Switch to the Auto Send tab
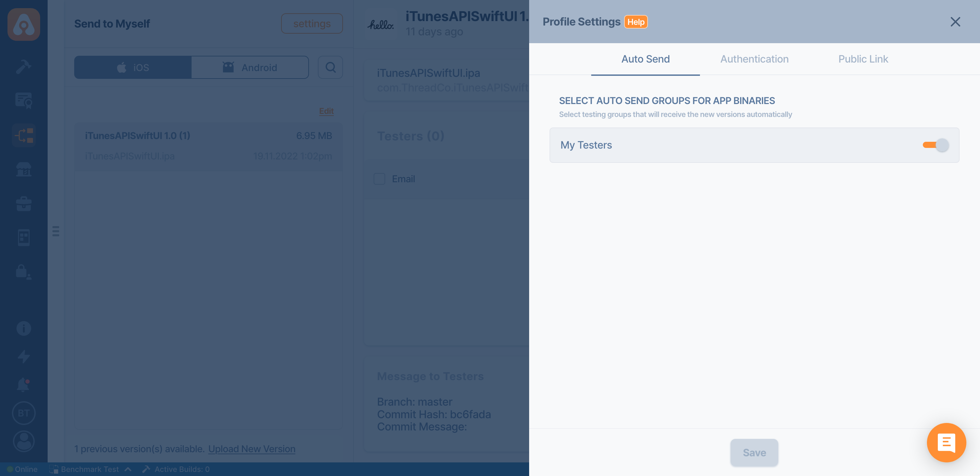 (x=645, y=59)
